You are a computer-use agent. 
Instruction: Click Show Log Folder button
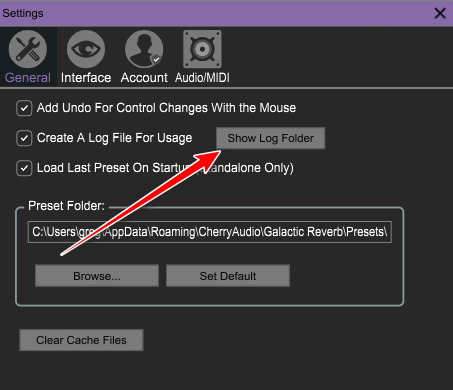pos(270,138)
